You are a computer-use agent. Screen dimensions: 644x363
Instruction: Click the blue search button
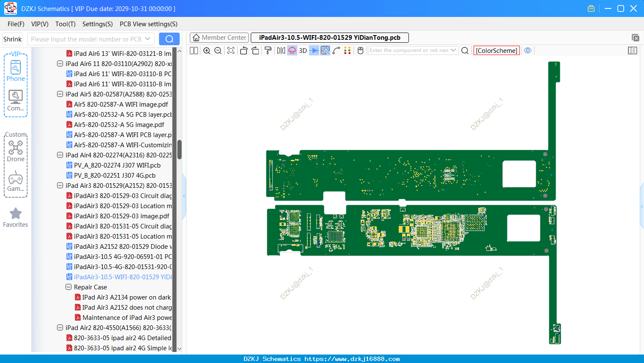169,39
